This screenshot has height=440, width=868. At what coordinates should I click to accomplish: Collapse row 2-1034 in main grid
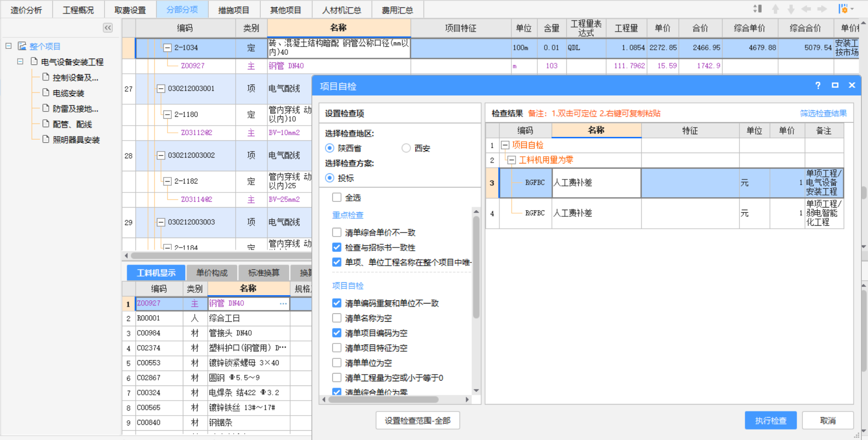(167, 48)
